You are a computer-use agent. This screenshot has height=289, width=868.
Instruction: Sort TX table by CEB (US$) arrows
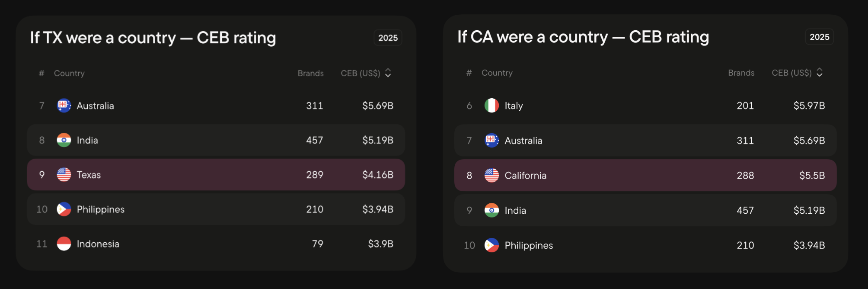388,73
